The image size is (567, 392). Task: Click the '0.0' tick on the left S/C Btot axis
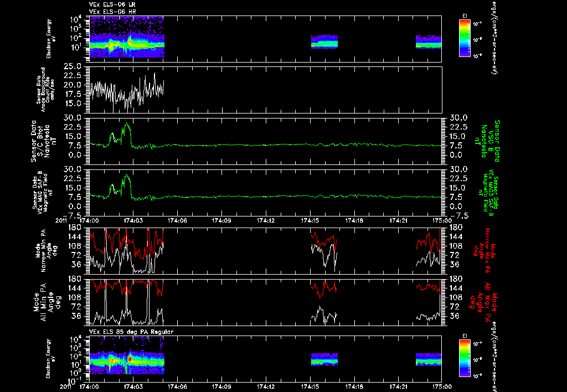coord(75,155)
